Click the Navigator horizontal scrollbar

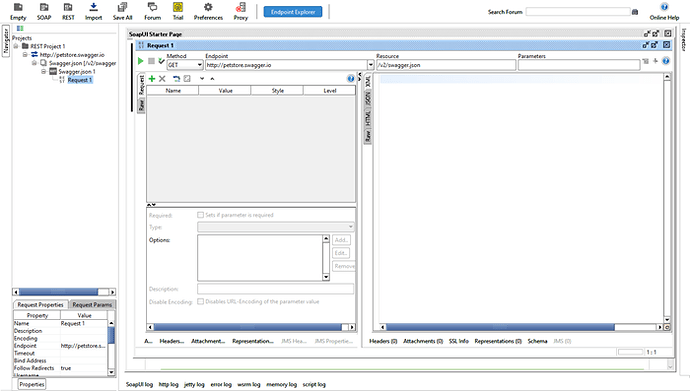pos(64,292)
